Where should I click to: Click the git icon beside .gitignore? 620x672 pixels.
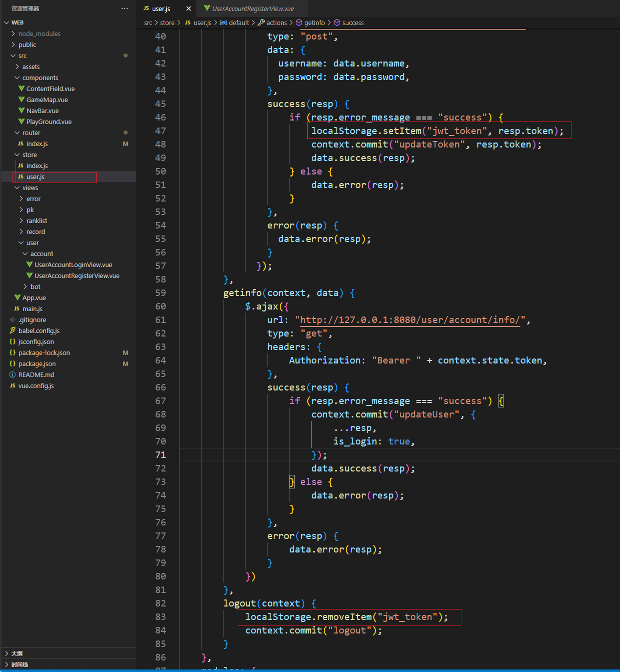point(13,319)
